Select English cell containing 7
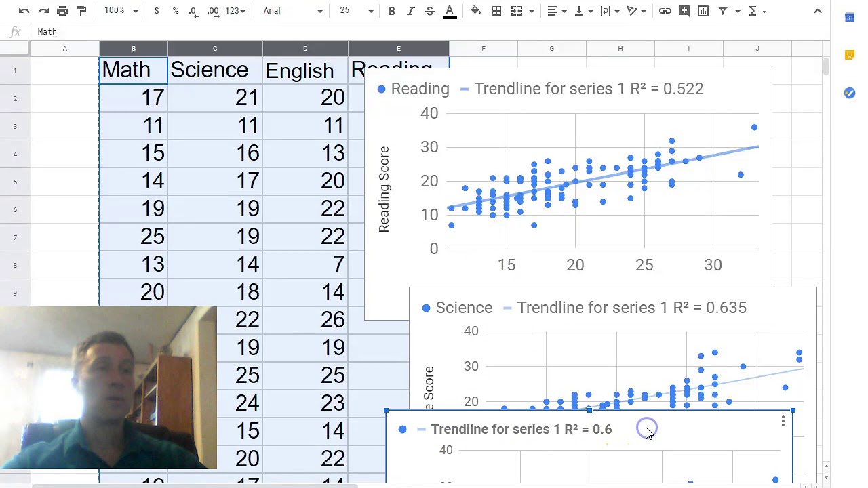Image resolution: width=868 pixels, height=488 pixels. tap(305, 264)
